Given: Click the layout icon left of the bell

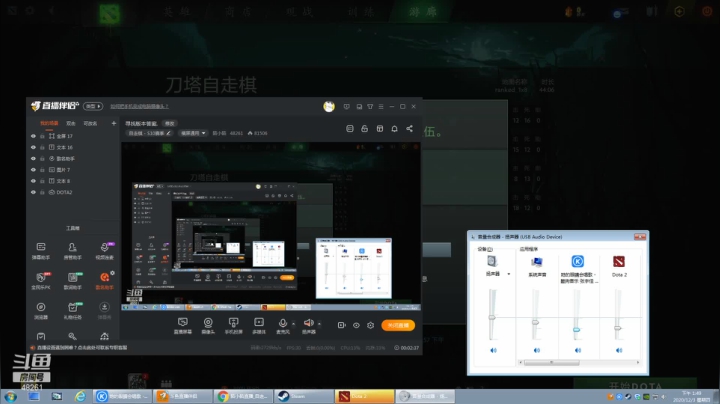Looking at the screenshot, I should 380,129.
